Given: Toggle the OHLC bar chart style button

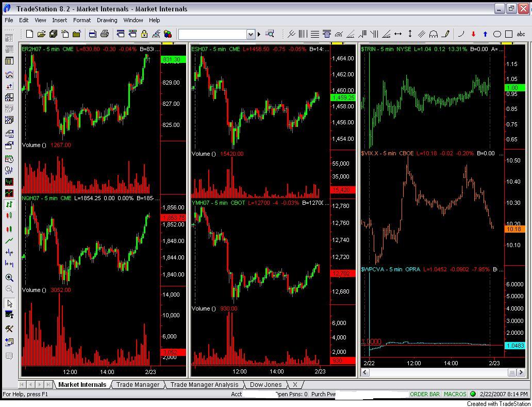Looking at the screenshot, I should pos(9,204).
